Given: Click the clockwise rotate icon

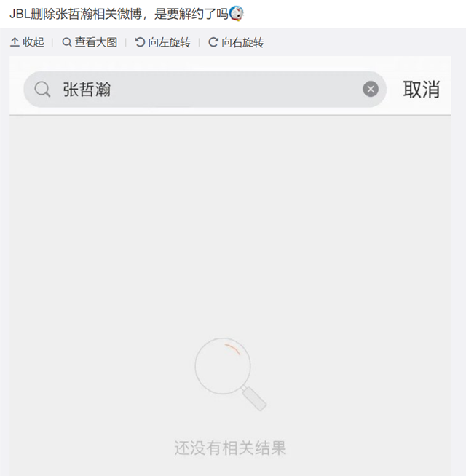Looking at the screenshot, I should coord(213,42).
